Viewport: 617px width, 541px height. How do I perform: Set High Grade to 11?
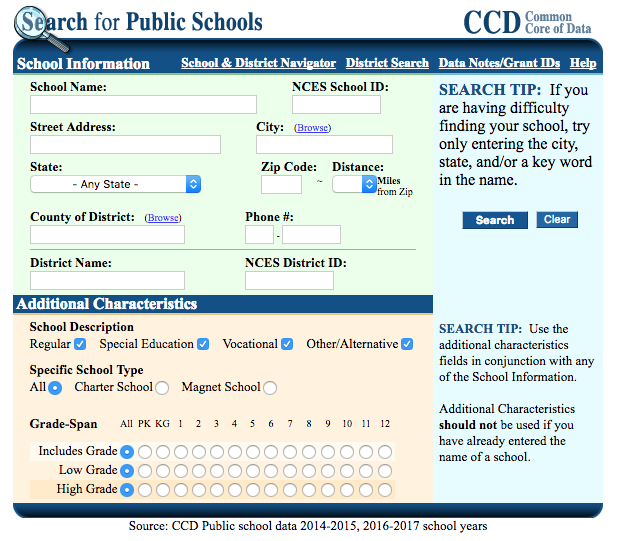tap(366, 490)
